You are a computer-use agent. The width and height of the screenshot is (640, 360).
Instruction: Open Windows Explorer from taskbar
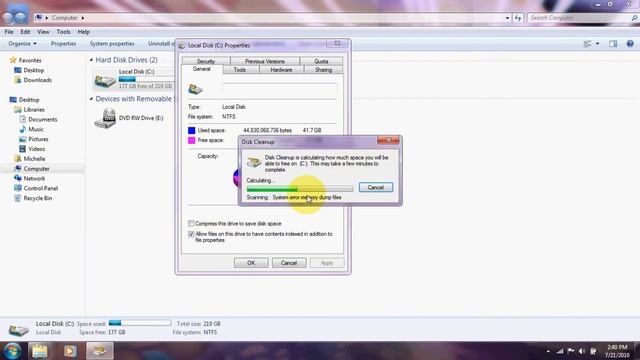[x=40, y=351]
